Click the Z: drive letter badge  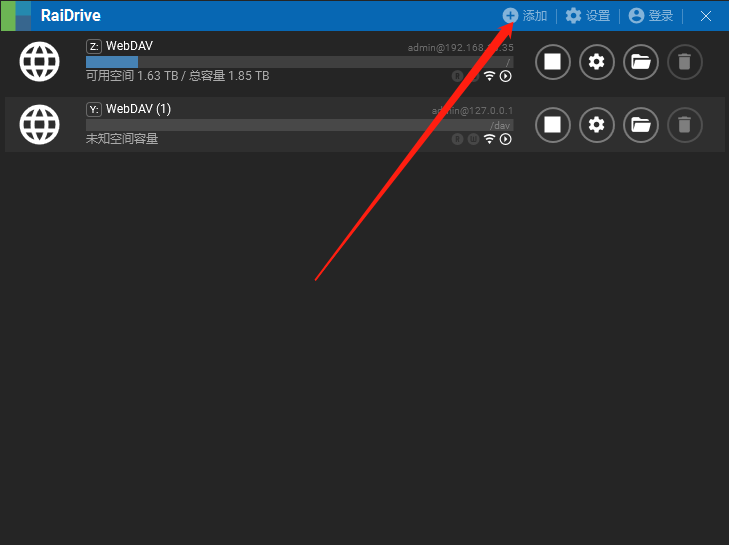click(94, 47)
